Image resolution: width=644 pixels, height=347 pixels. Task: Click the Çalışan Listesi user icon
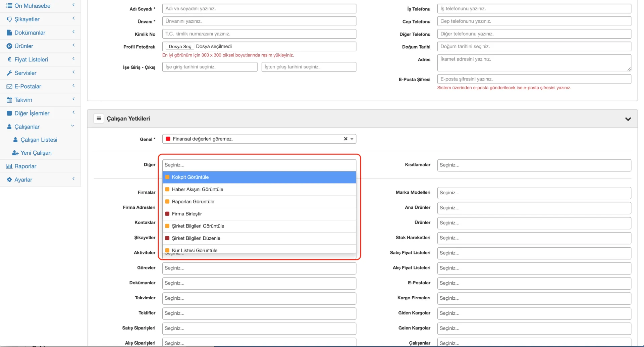[15, 140]
